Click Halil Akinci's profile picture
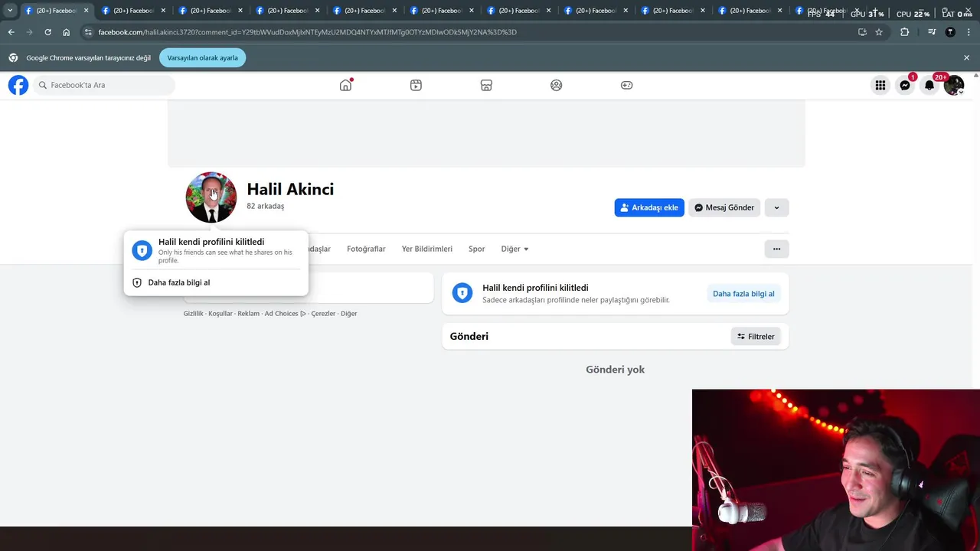Image resolution: width=980 pixels, height=551 pixels. coord(211,197)
